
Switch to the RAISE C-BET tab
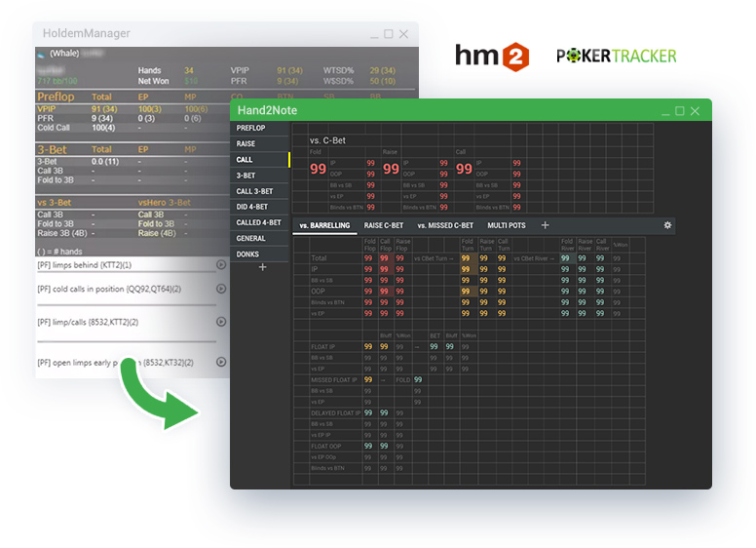pos(383,225)
